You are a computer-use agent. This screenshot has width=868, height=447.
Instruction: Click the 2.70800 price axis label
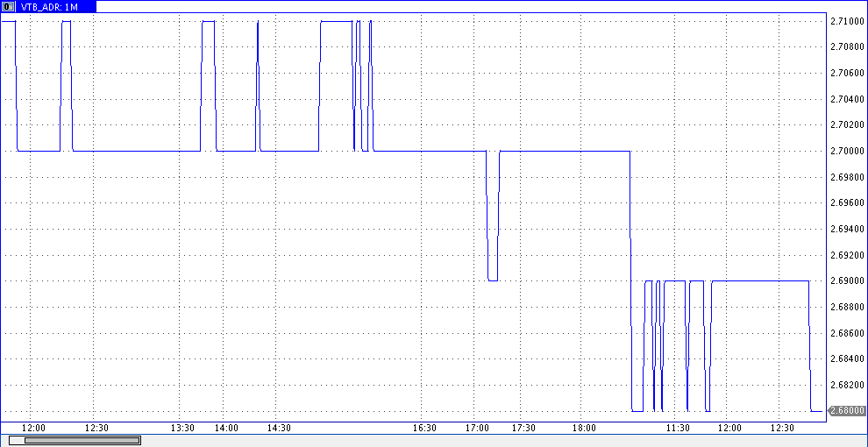(x=847, y=47)
